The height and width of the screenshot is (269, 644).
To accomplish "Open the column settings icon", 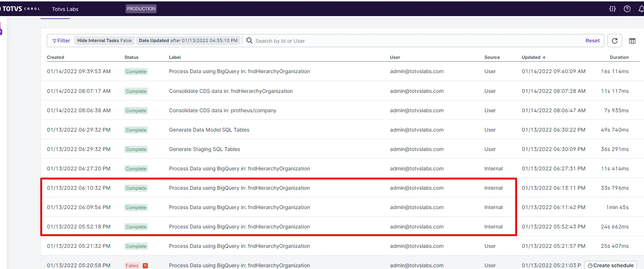I will pos(632,41).
